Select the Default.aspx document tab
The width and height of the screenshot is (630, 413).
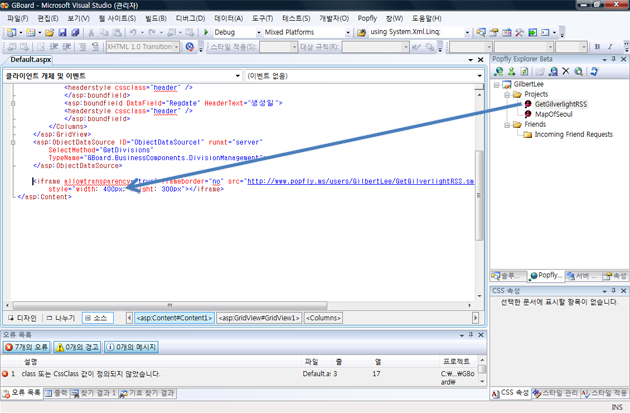click(x=31, y=59)
